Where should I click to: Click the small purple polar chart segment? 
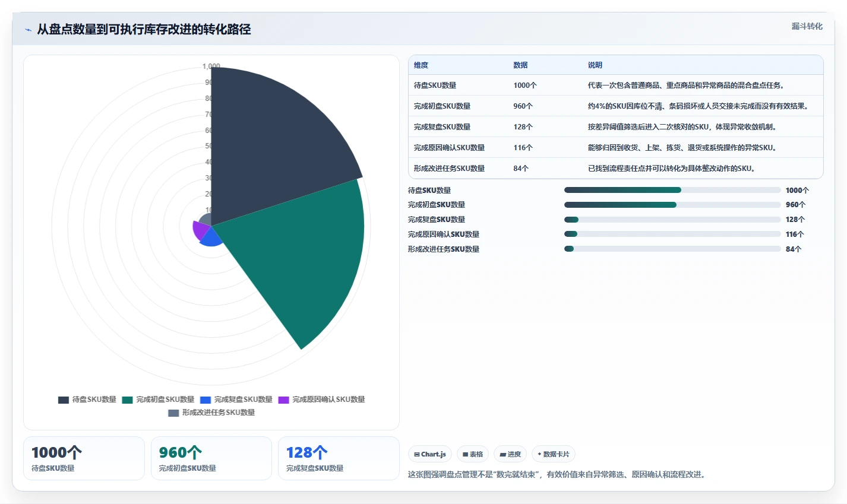(200, 229)
